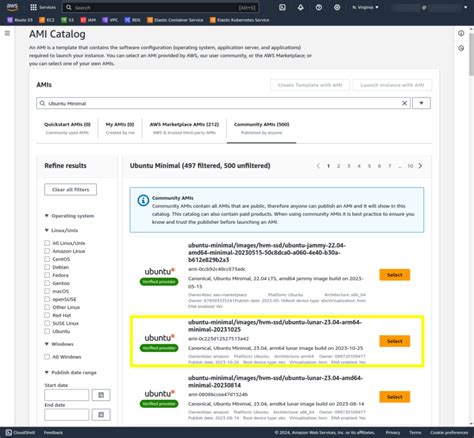The width and height of the screenshot is (474, 438).
Task: Open CloudShell icon in top navigation bar
Action: (x=282, y=7)
